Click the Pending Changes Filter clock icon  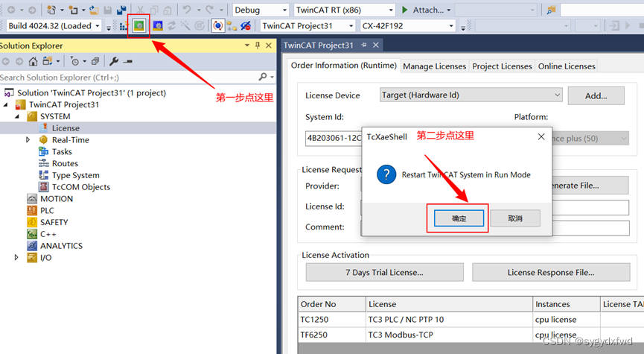coord(74,61)
